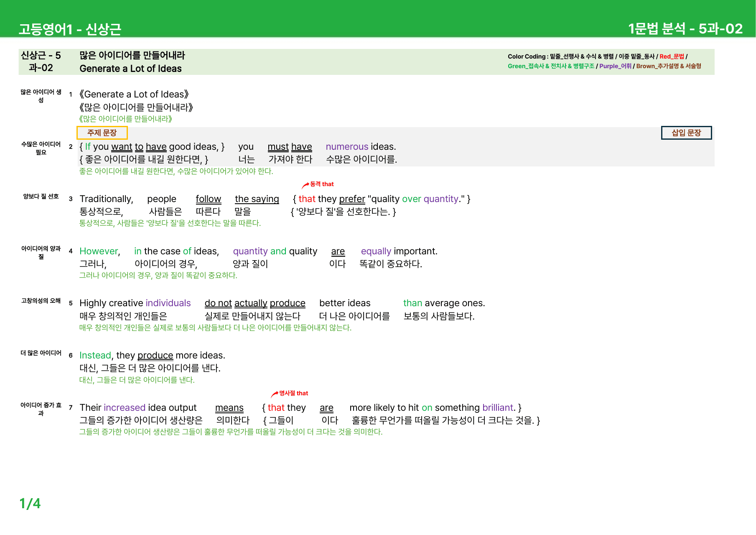Click the row label '양보다 질 선호'

point(41,196)
